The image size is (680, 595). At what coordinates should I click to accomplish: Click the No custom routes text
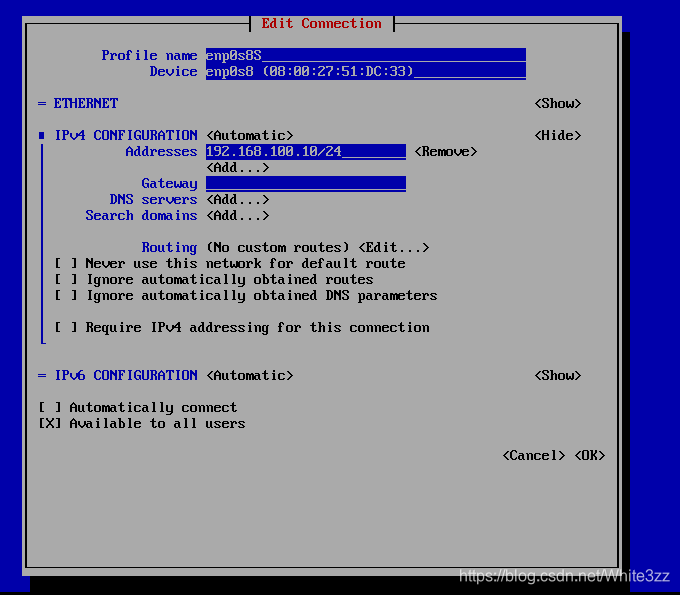pos(278,248)
